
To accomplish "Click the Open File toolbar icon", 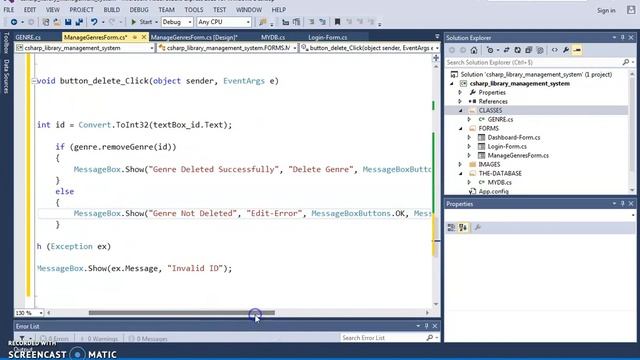I will (57, 22).
